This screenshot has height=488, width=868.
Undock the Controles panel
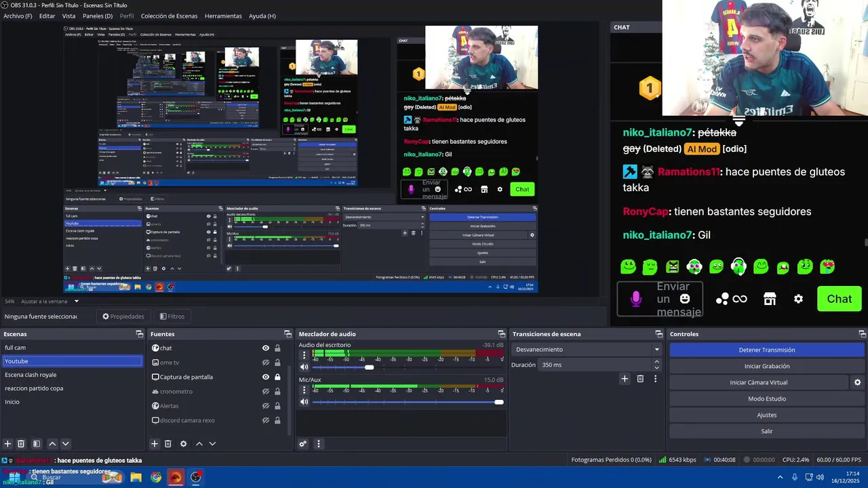863,334
